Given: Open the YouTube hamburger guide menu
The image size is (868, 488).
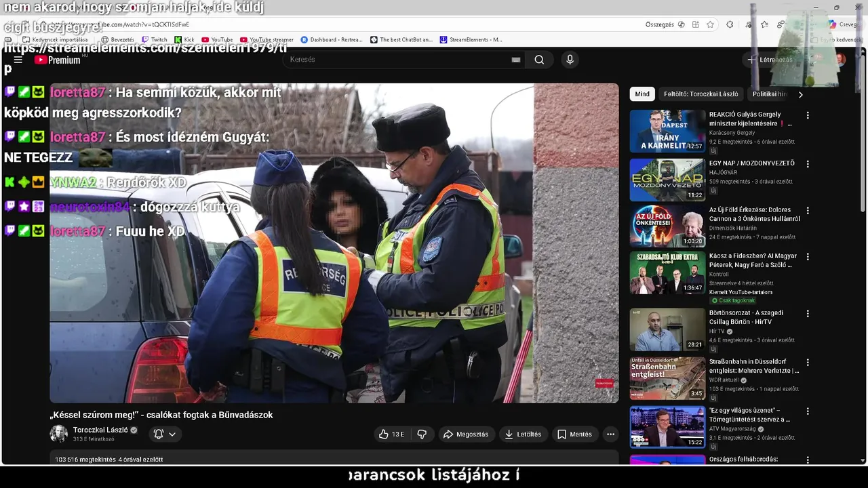Looking at the screenshot, I should click(x=18, y=60).
